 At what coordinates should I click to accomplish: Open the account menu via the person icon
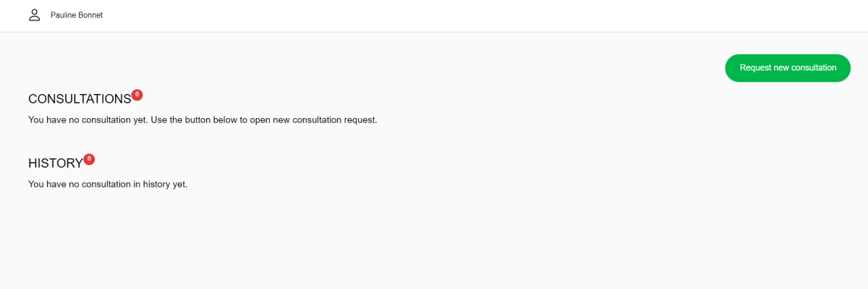[34, 14]
